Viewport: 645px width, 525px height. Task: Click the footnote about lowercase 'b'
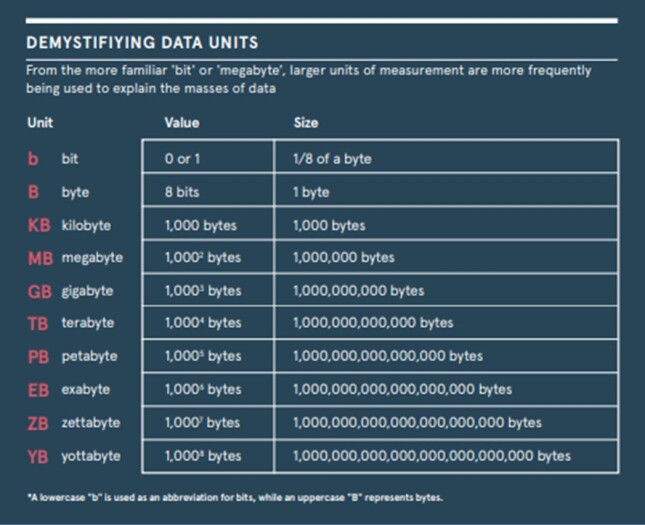pos(235,497)
